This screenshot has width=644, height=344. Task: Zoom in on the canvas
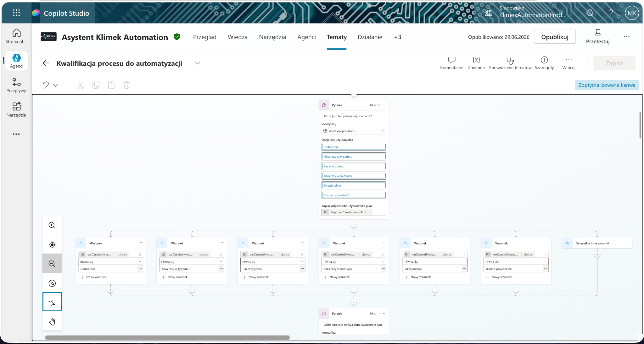point(52,225)
